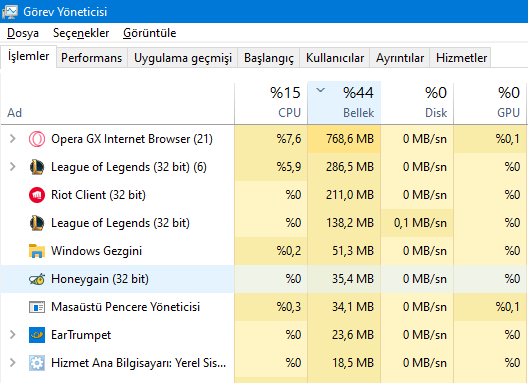Click the single League of Legends process icon

click(37, 223)
